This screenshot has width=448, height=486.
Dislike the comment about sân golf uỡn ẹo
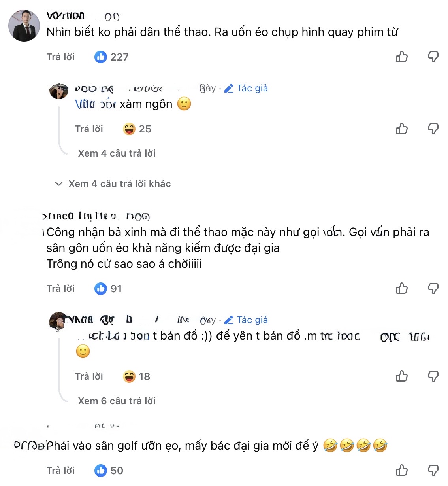tap(433, 471)
